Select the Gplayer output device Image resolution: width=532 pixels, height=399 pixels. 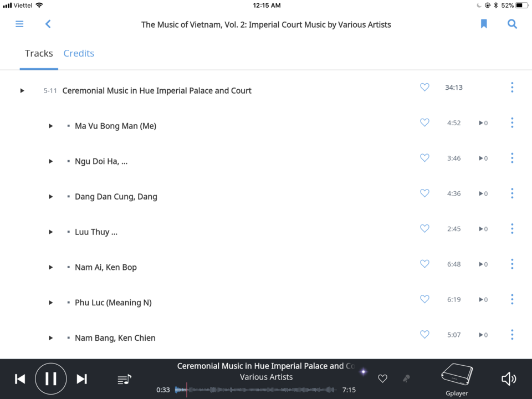457,379
